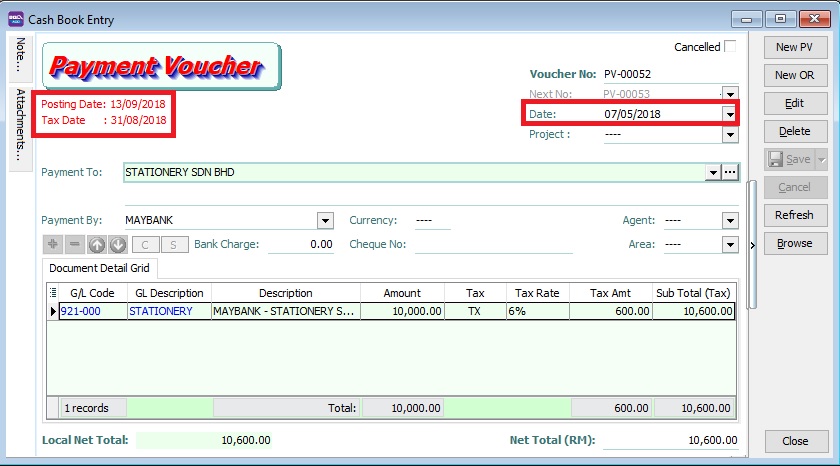Click the GL description cell STATIONERY
Screen dimensions: 840x466
point(169,311)
